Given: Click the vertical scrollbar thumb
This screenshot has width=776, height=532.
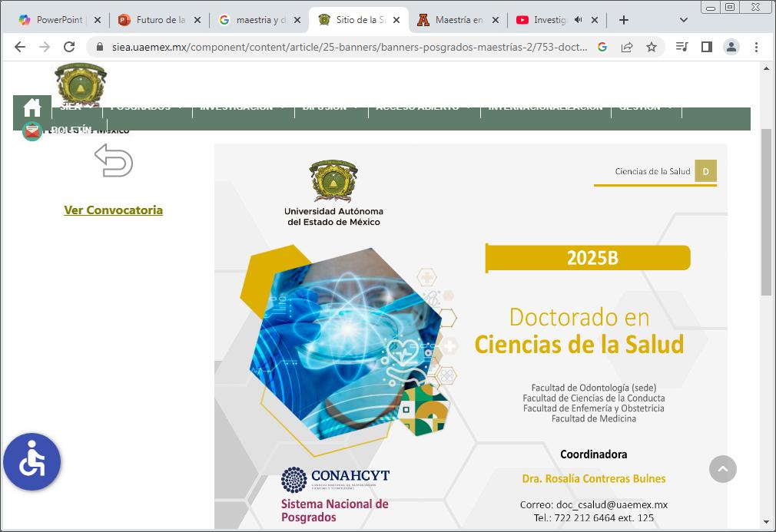Looking at the screenshot, I should coord(767,212).
